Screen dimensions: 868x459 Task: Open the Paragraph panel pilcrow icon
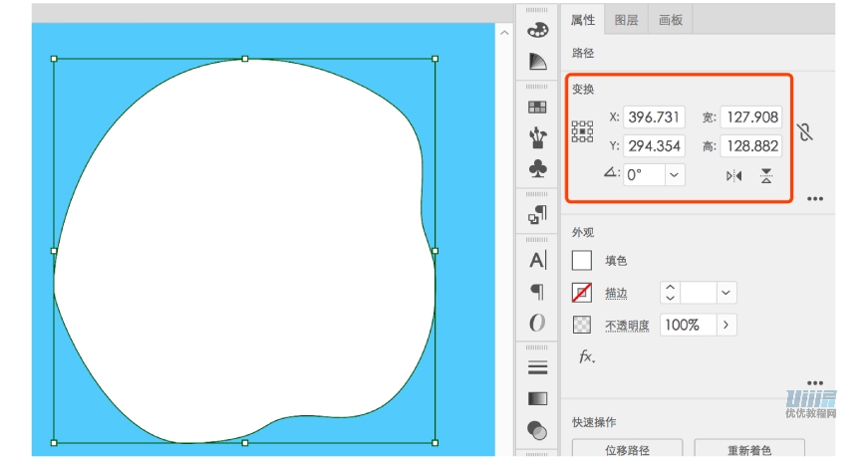tap(537, 292)
